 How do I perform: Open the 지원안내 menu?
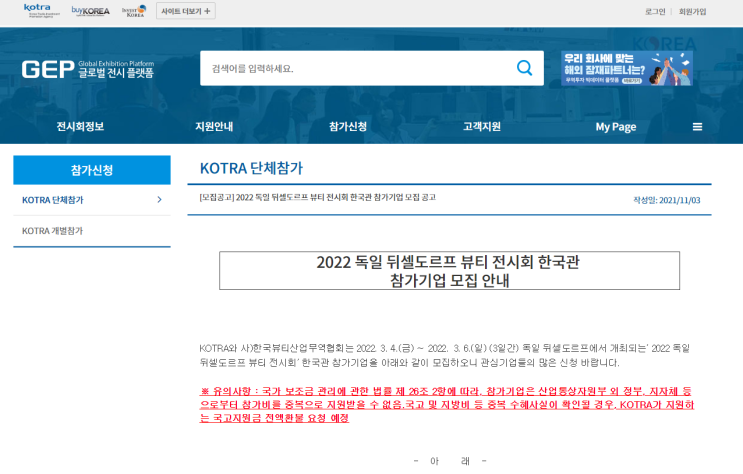[214, 127]
